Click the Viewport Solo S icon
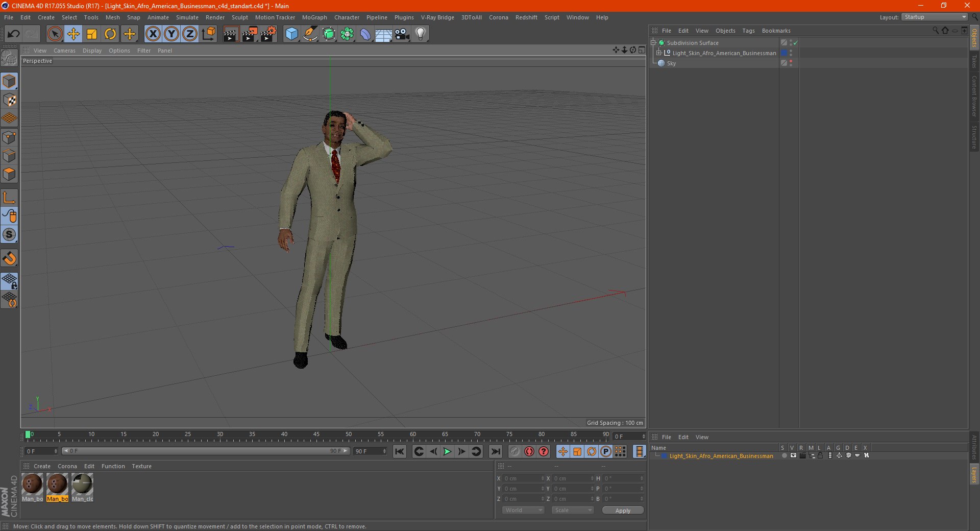This screenshot has width=980, height=531. coord(9,234)
